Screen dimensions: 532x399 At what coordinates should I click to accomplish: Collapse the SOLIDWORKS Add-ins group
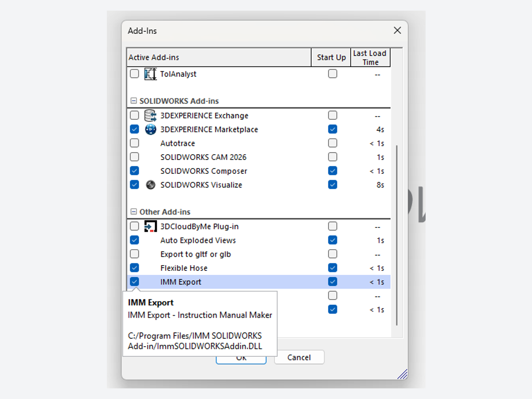[133, 101]
